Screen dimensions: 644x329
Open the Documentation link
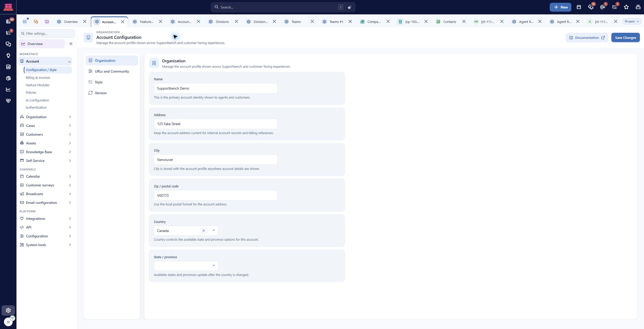587,38
